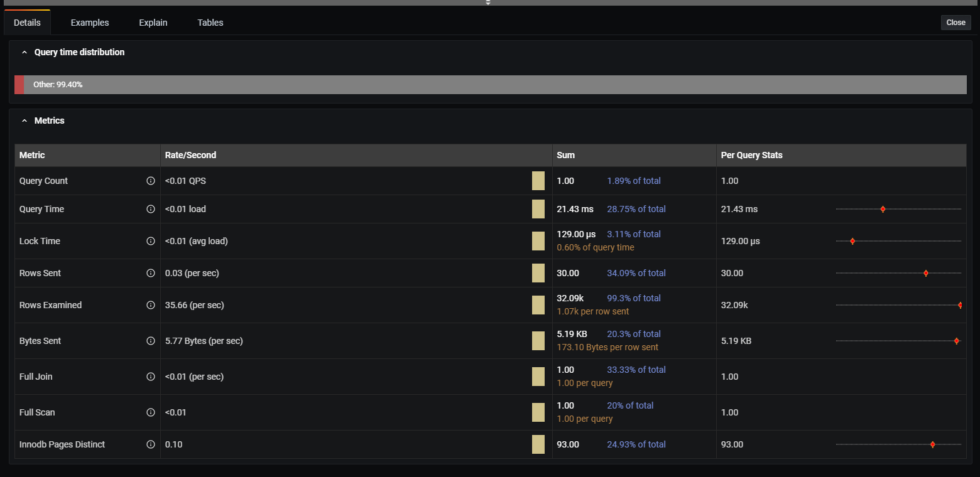The width and height of the screenshot is (980, 477).
Task: Click Query Time per-query stats marker
Action: coord(883,209)
